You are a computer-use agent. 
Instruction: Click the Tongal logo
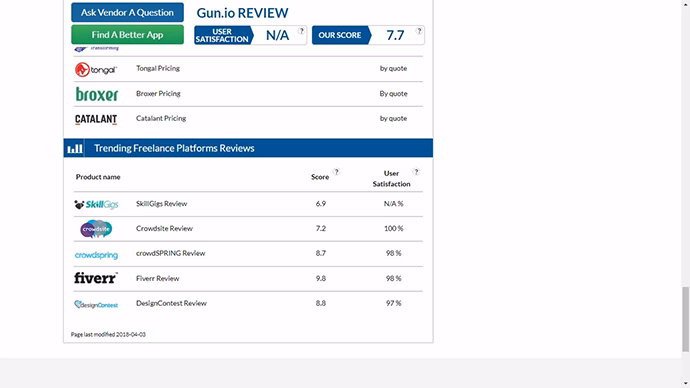(96, 69)
